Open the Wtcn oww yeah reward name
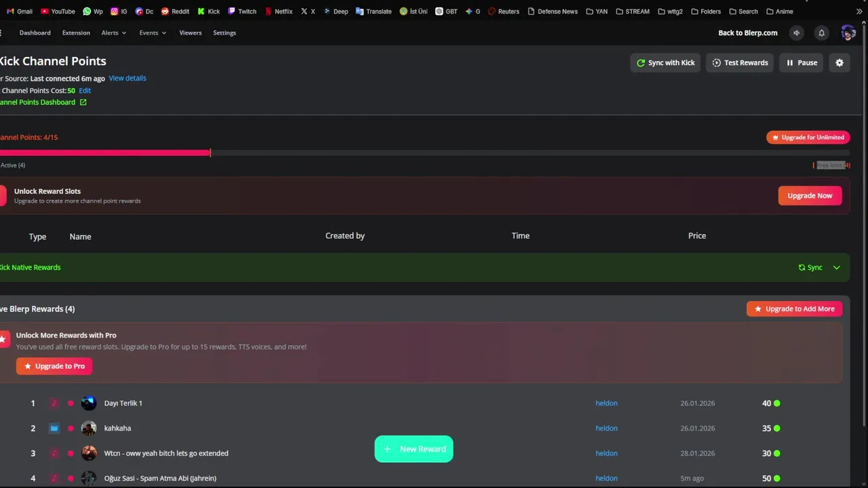This screenshot has width=868, height=488. tap(166, 453)
